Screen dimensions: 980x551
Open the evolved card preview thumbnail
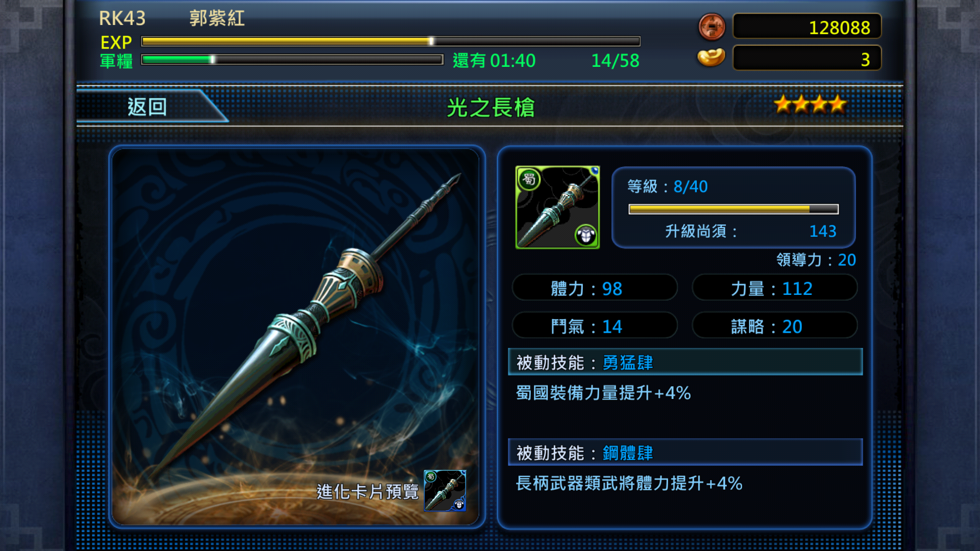[445, 491]
